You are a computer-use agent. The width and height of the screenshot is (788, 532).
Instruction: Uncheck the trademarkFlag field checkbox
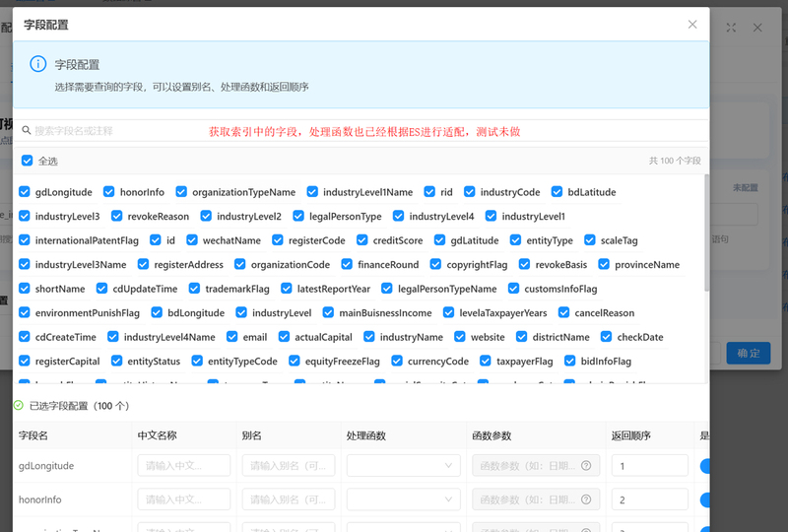coord(196,289)
